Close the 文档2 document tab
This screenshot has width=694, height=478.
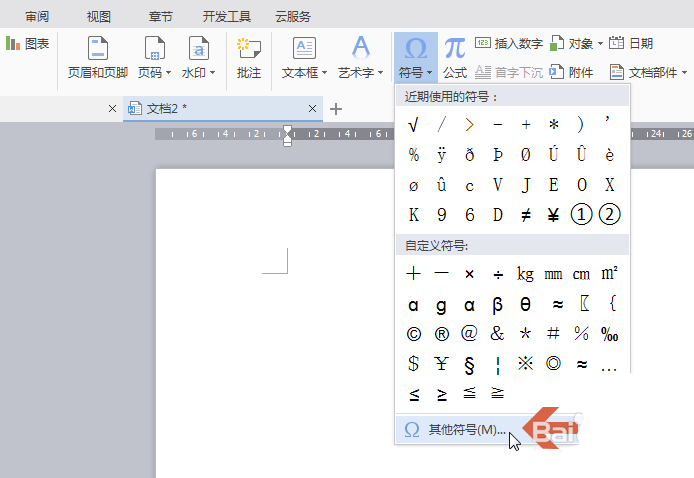coord(312,108)
